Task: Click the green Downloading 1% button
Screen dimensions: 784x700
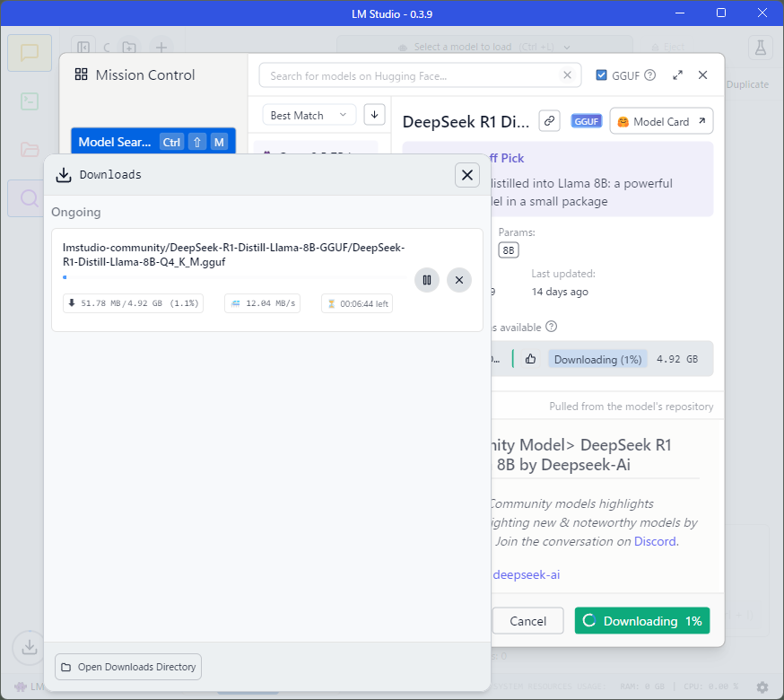Action: coord(642,621)
